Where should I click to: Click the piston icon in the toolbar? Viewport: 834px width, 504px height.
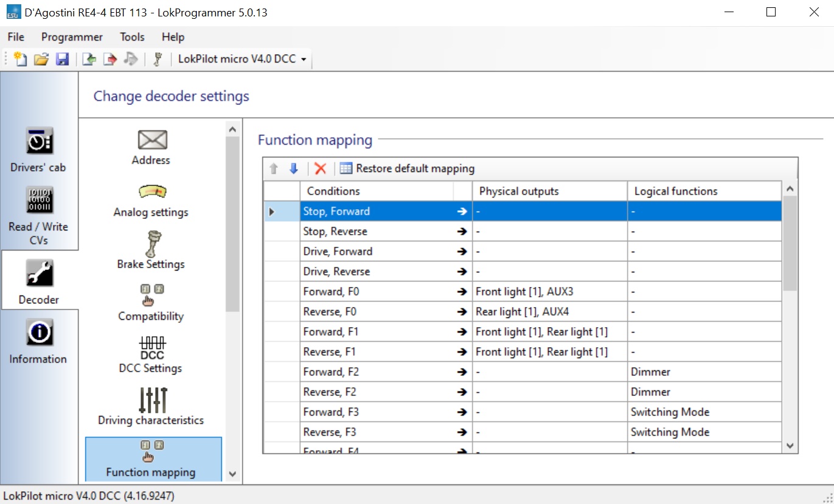click(x=158, y=59)
